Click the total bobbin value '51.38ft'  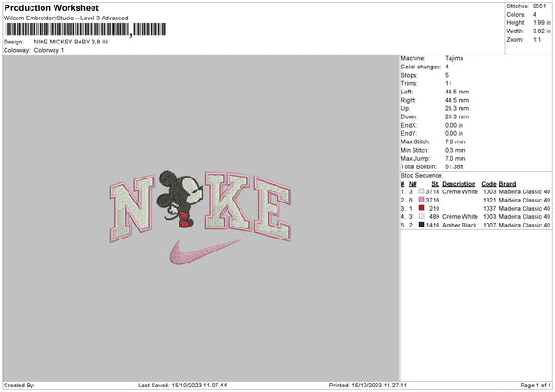pyautogui.click(x=454, y=166)
